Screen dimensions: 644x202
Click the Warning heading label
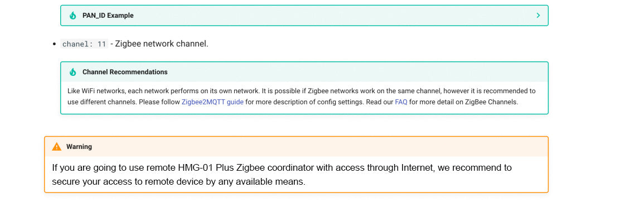(79, 146)
